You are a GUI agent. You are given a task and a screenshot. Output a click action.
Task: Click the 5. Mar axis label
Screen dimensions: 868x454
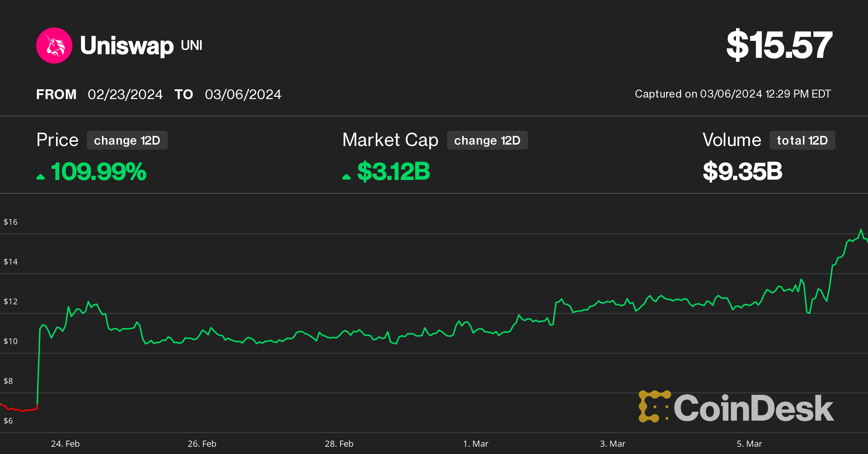tap(749, 444)
